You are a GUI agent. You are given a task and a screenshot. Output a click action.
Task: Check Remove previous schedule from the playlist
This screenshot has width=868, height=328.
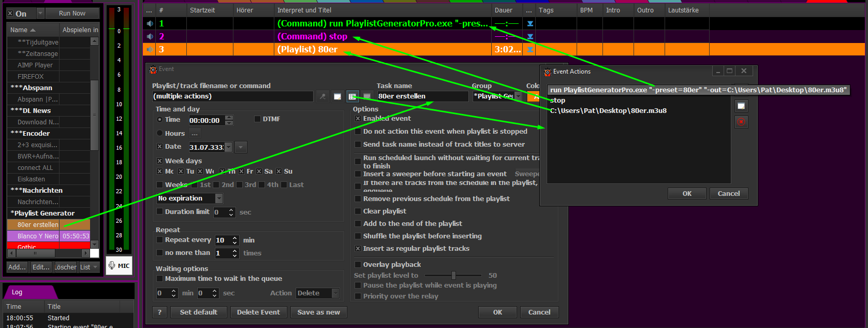coord(358,199)
